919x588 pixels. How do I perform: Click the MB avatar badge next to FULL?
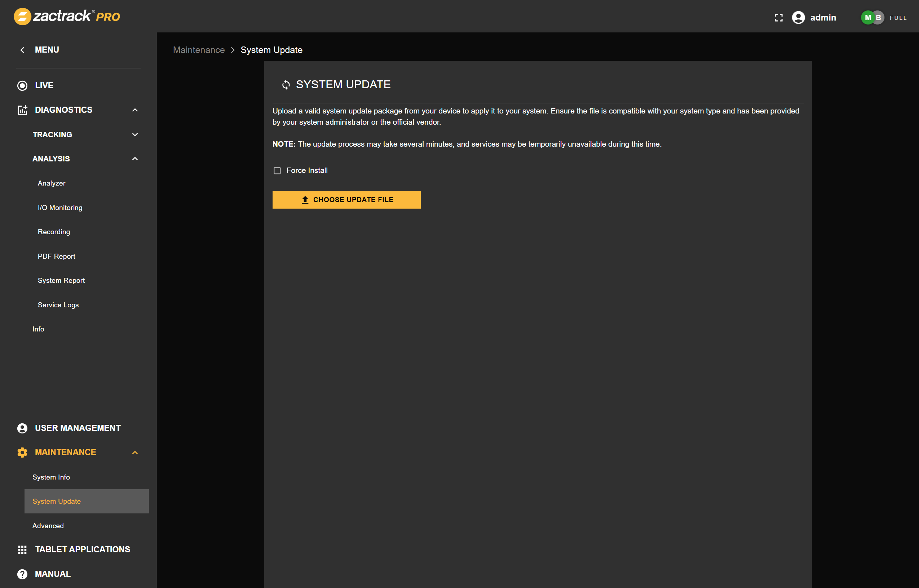point(872,17)
